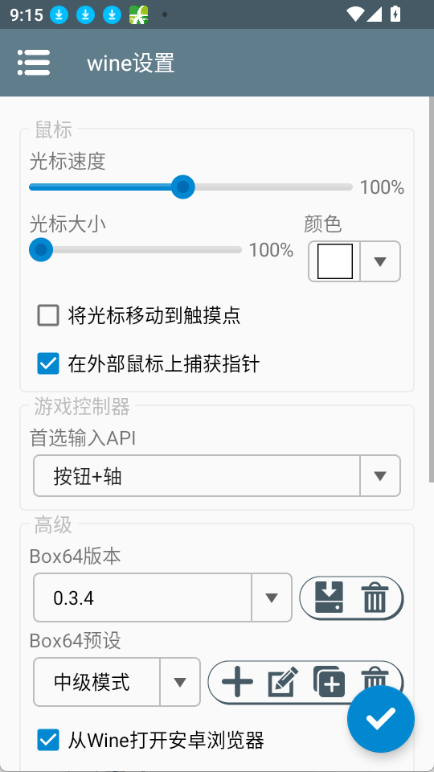Open the hamburger navigation menu
Image resolution: width=434 pixels, height=772 pixels.
(x=33, y=63)
